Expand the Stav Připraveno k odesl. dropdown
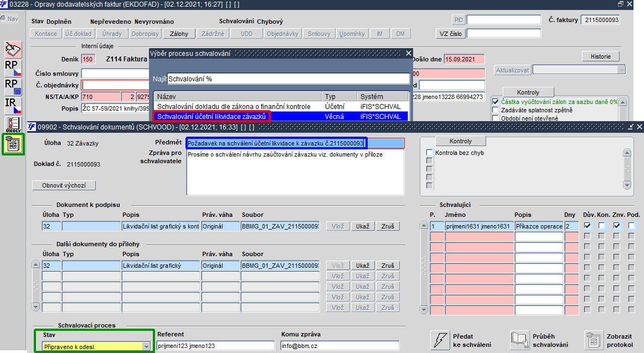Viewport: 644px width, 353px height. 146,347
